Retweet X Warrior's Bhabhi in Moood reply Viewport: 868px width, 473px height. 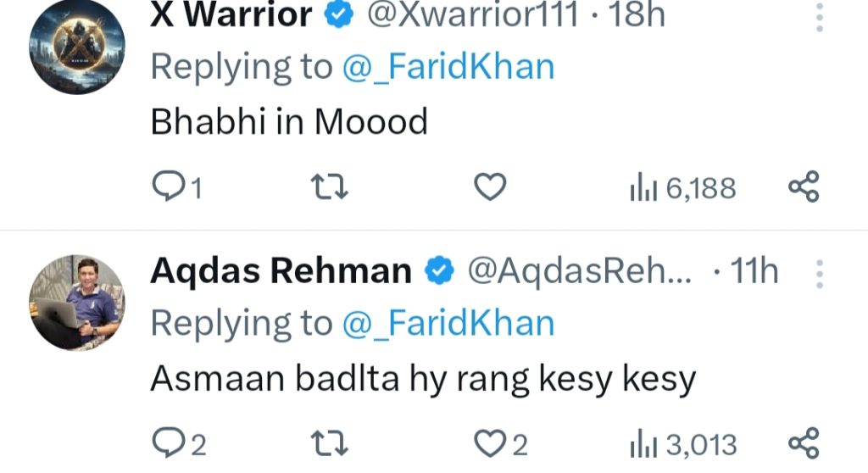tap(326, 187)
